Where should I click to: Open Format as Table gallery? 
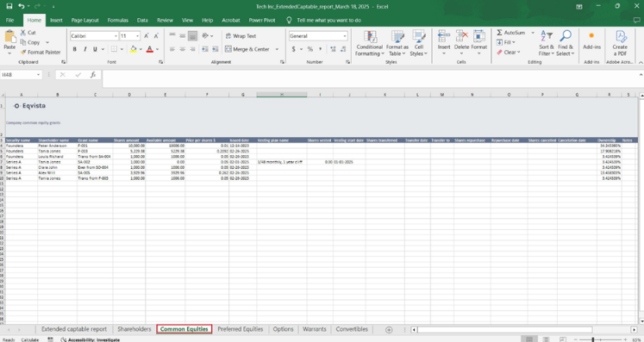397,43
